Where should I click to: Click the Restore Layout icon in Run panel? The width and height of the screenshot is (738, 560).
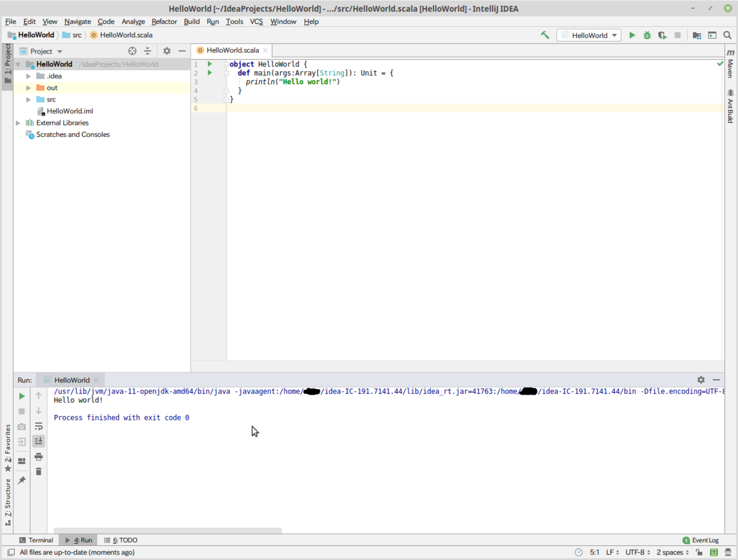pyautogui.click(x=22, y=460)
